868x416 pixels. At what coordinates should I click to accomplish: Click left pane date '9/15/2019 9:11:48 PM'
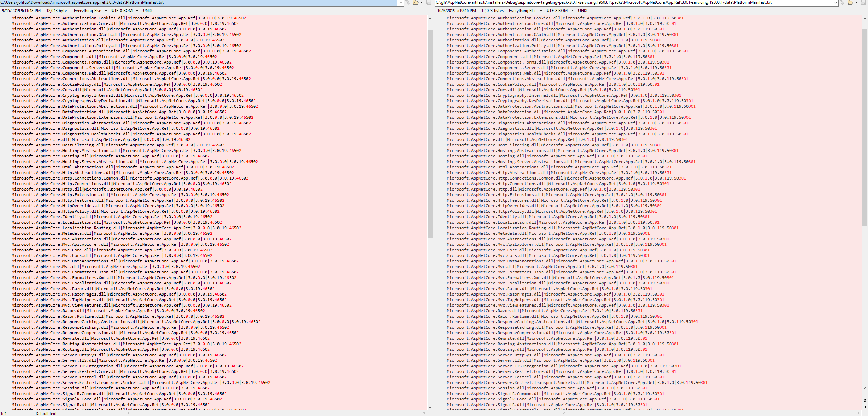pos(21,11)
